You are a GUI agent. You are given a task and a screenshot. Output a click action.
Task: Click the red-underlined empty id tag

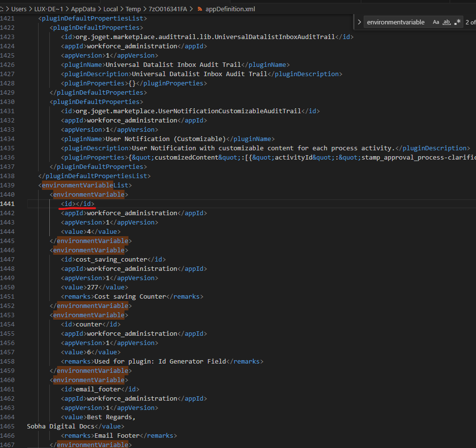(x=77, y=204)
